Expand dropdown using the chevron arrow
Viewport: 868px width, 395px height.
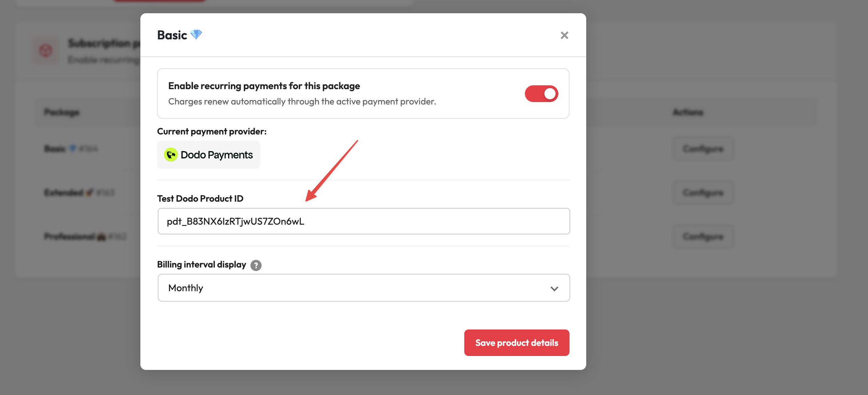(x=554, y=288)
